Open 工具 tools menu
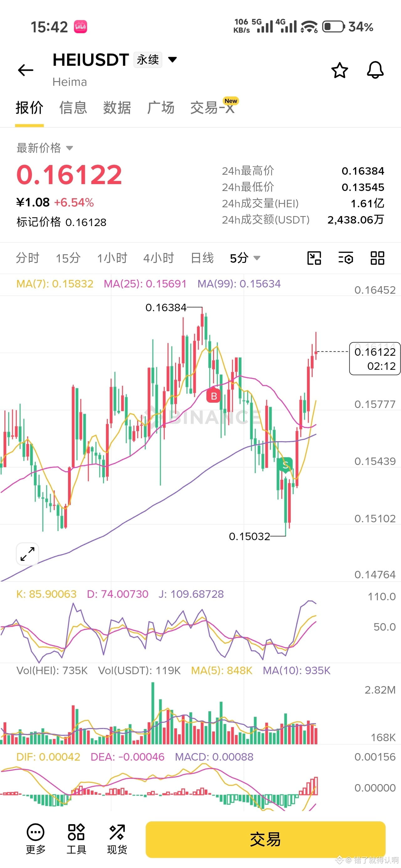 76,838
